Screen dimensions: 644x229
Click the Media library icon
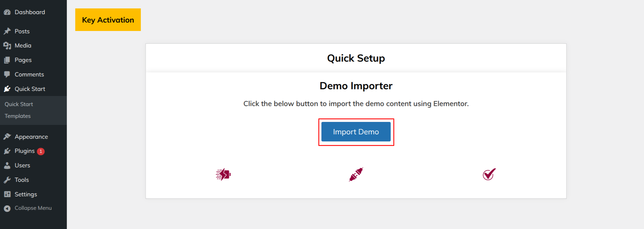click(7, 46)
